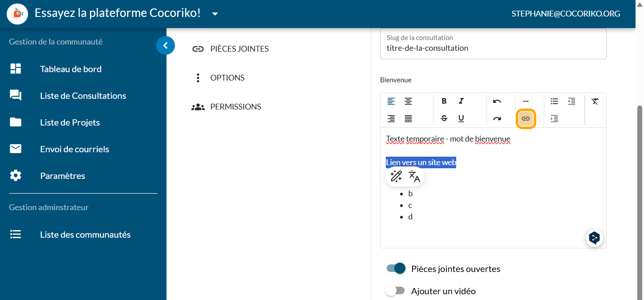
Task: Go to Envoi de courriels
Action: click(x=74, y=149)
